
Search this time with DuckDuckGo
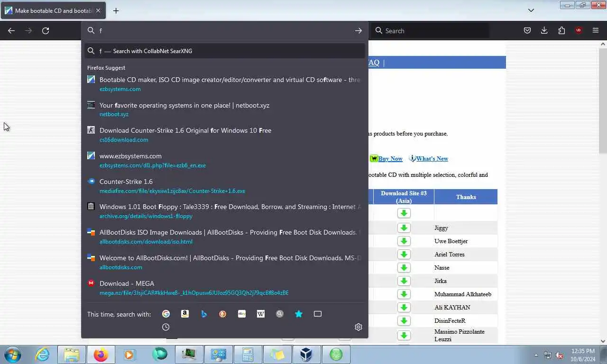tap(223, 314)
